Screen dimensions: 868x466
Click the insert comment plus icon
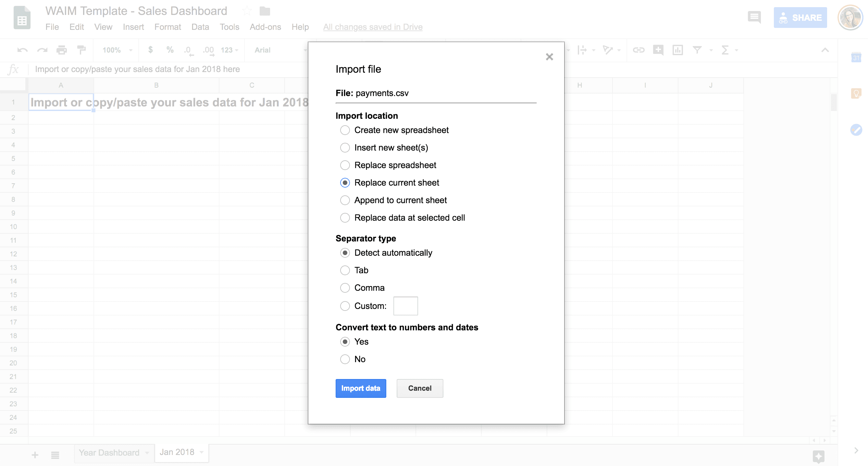tap(658, 50)
